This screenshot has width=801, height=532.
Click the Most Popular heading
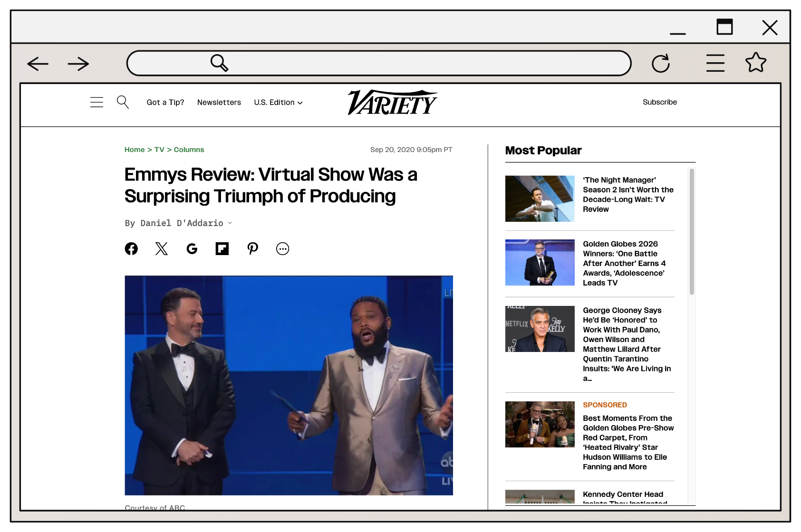[x=543, y=151]
